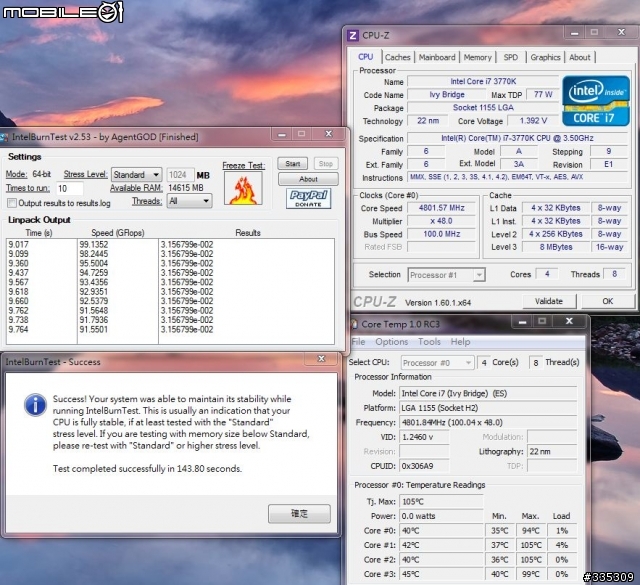Click the Start button in IntelBurnTest
Screen dimensions: 640x585
[x=293, y=164]
